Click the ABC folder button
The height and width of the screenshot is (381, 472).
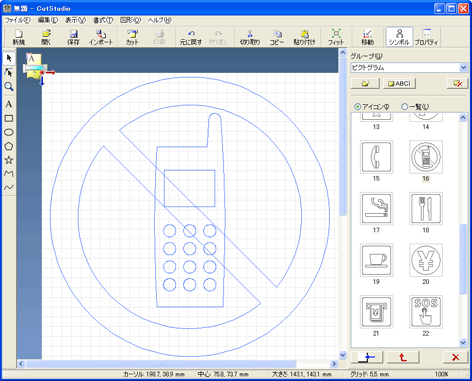(399, 83)
